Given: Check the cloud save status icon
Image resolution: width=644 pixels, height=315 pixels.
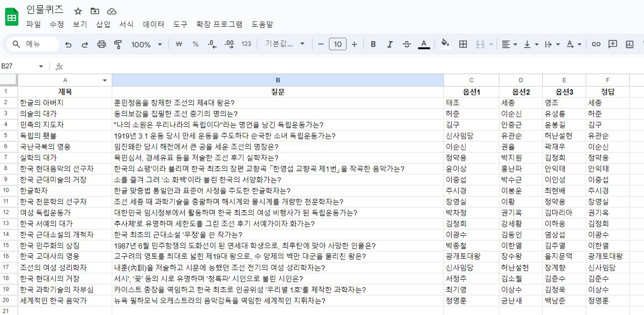Looking at the screenshot, I should [x=112, y=11].
